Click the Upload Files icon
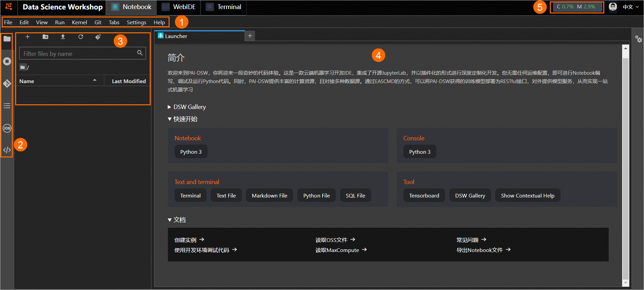The width and height of the screenshot is (644, 290). point(63,37)
